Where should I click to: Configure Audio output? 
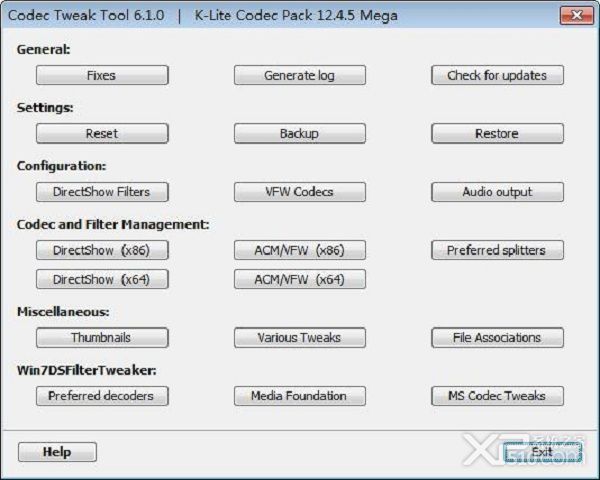[x=497, y=192]
